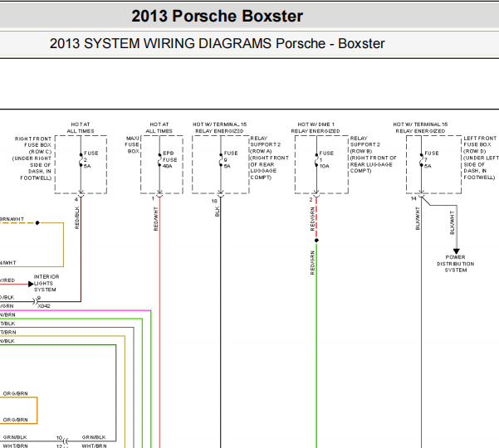Click the "FUSE 9 5A" label
The height and width of the screenshot is (448, 499).
231,159
